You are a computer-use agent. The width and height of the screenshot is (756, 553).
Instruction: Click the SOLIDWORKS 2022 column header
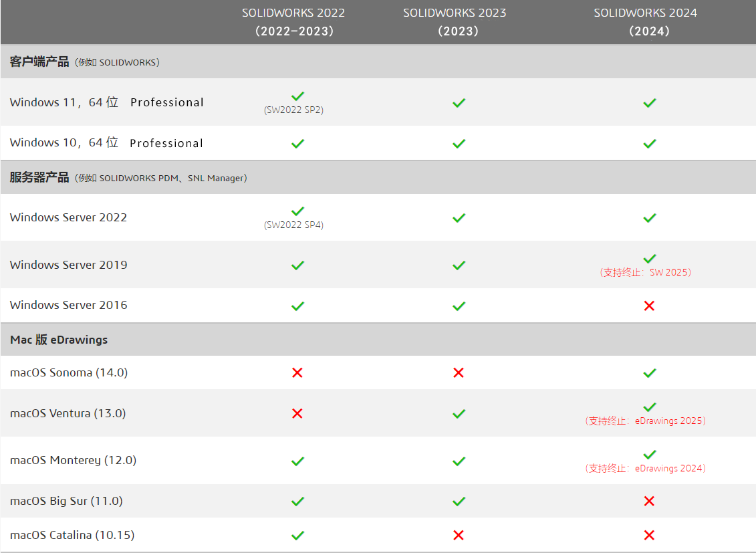(293, 22)
